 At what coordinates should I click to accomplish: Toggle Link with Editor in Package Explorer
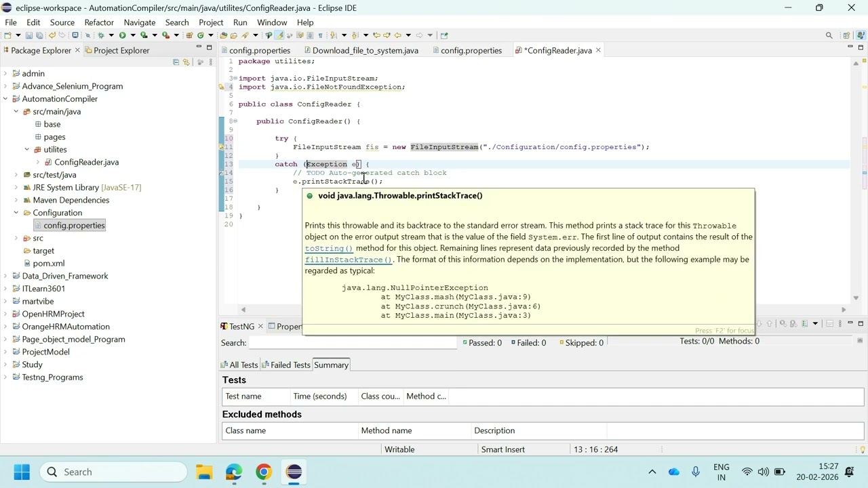(186, 62)
